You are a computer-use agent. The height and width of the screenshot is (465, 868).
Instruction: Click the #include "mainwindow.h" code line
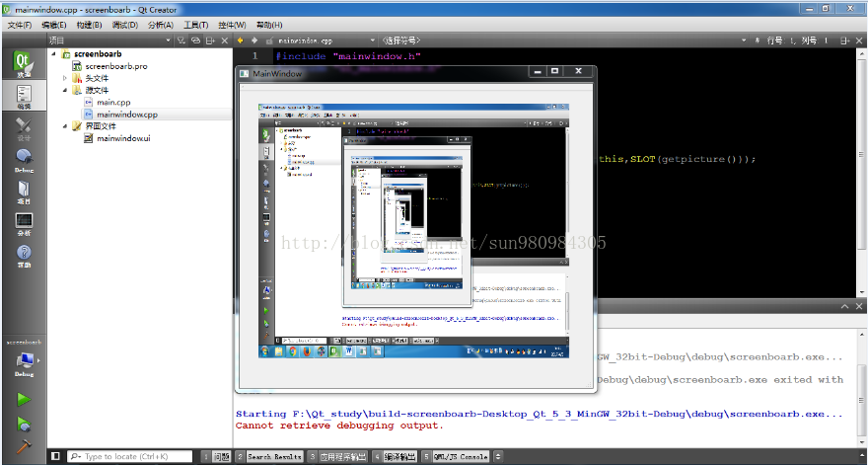348,56
